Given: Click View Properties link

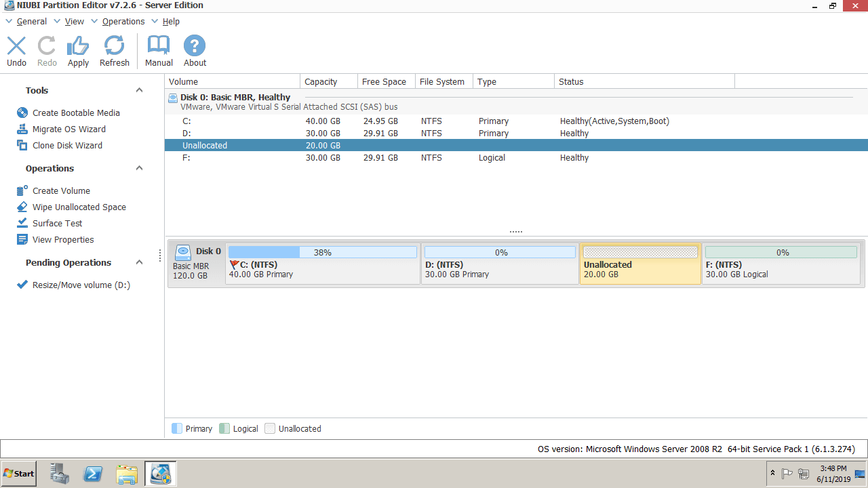Looking at the screenshot, I should 63,240.
